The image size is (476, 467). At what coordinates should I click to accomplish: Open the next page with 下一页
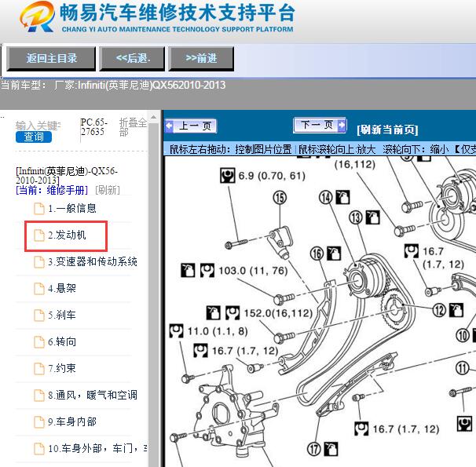(x=320, y=125)
